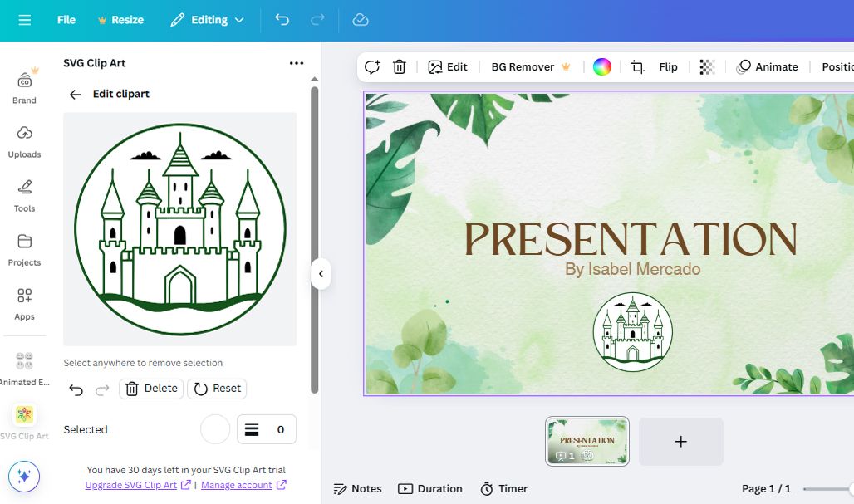Open the Upgrade SVG Clip Art link

click(131, 484)
